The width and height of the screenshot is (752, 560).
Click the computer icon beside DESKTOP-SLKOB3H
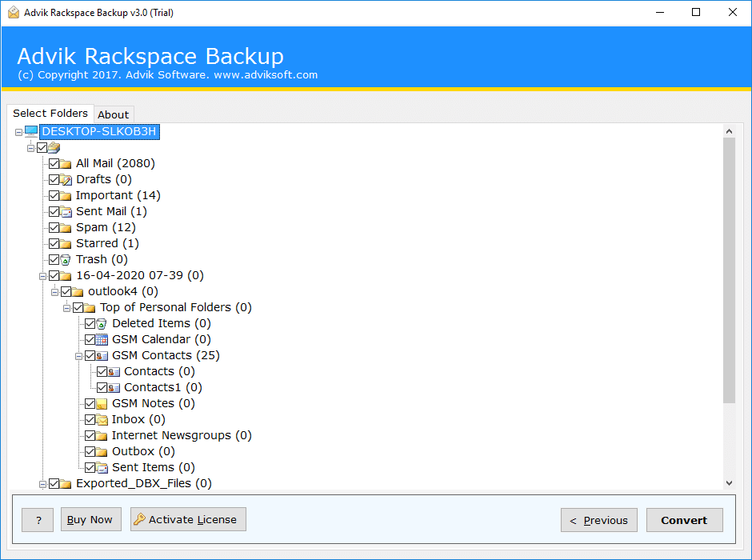31,131
